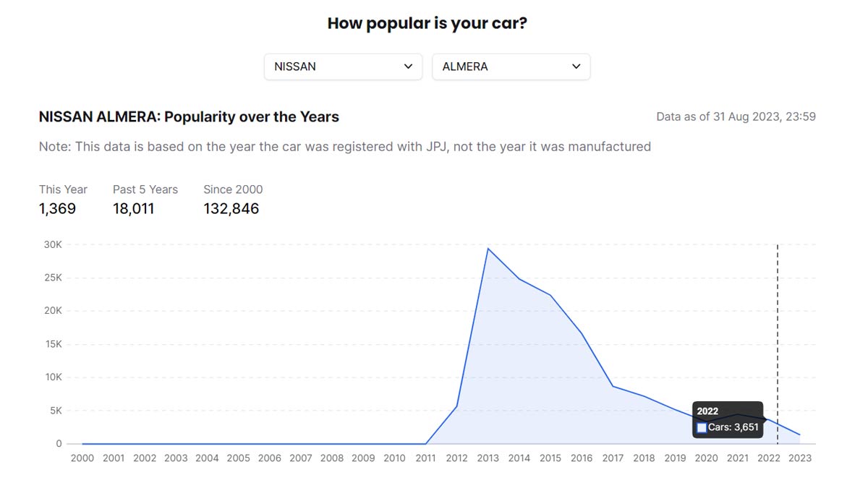
Task: Click the 2020 x-axis year label
Action: tap(706, 458)
